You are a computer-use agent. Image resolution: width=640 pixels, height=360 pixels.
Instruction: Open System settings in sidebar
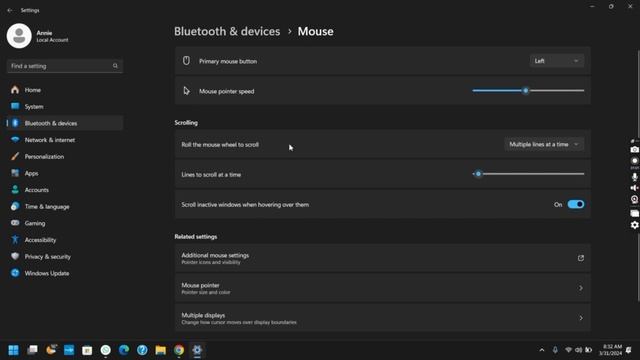(64, 107)
